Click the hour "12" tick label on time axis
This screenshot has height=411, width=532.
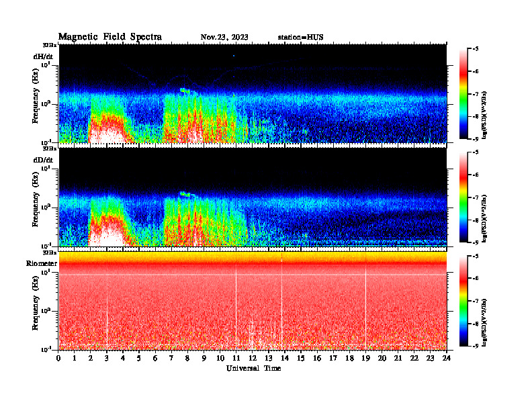(253, 358)
